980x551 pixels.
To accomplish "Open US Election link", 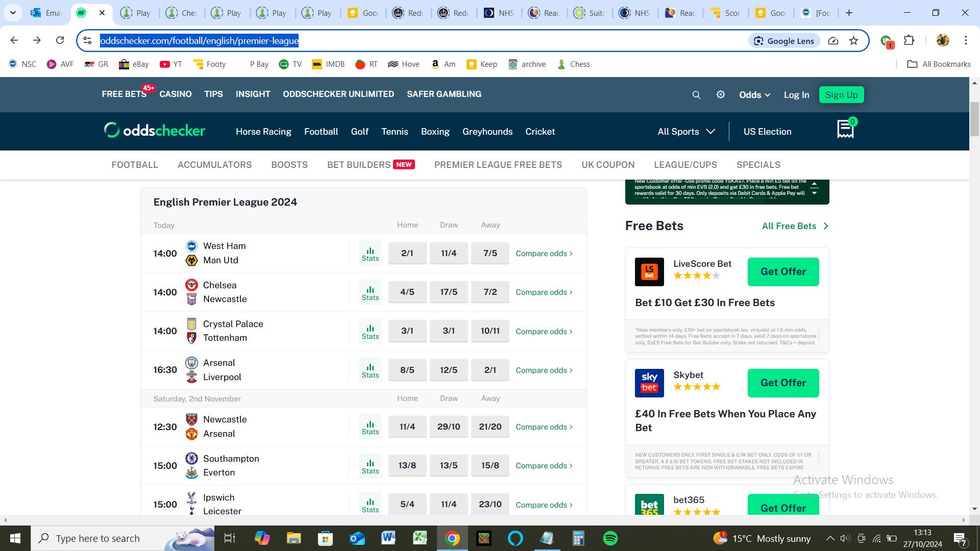I will click(768, 132).
